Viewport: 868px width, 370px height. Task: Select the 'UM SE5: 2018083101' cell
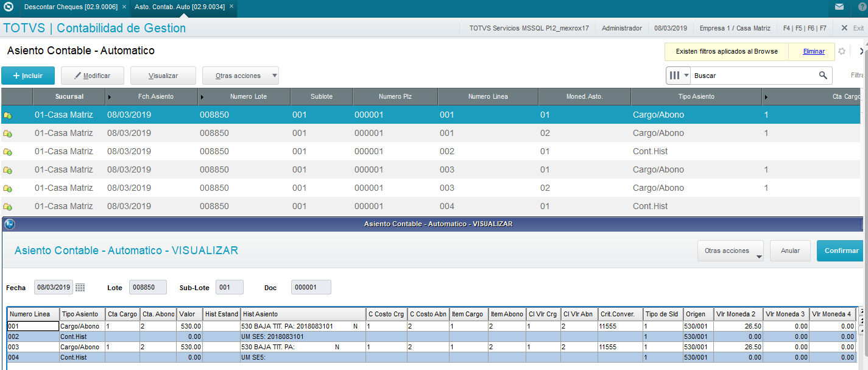pyautogui.click(x=303, y=336)
